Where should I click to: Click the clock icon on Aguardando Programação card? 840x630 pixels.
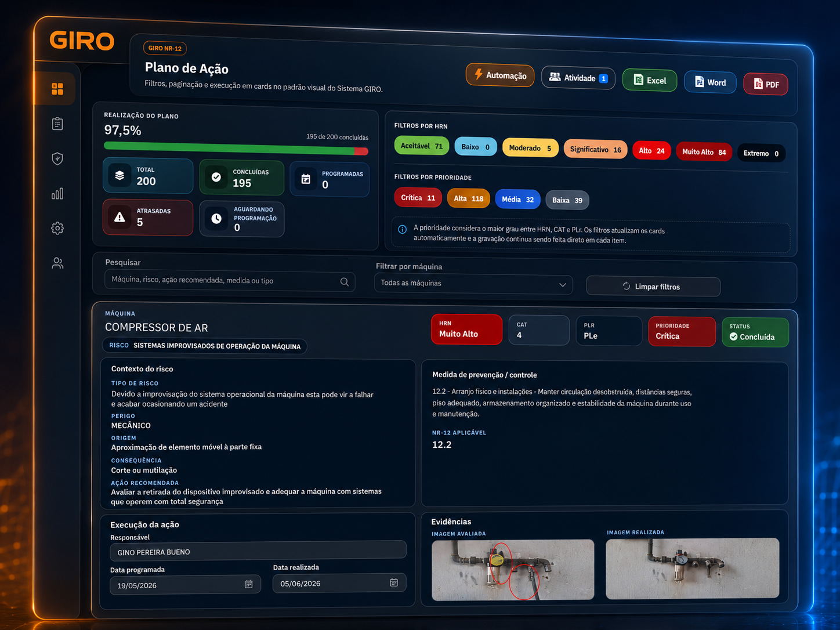tap(216, 218)
